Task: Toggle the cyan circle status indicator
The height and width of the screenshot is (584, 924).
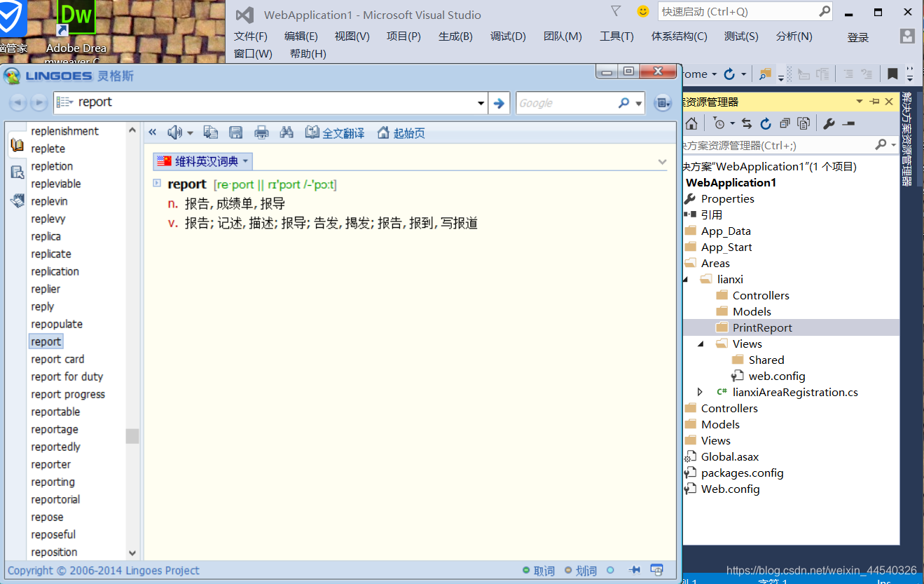Action: tap(610, 570)
